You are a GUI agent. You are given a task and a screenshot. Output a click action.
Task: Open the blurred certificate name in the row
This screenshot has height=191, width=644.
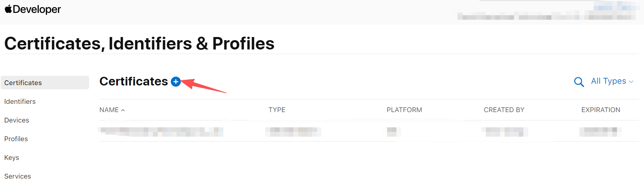pos(161,132)
